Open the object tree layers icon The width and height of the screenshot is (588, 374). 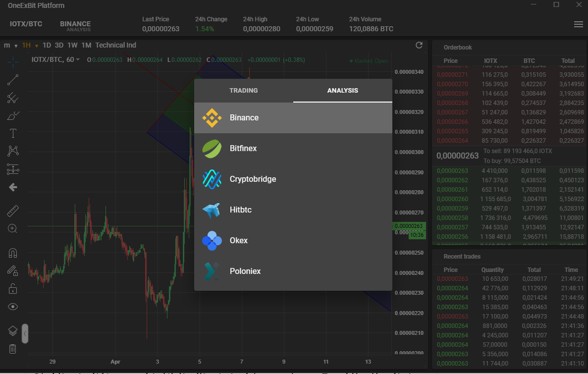tap(13, 330)
